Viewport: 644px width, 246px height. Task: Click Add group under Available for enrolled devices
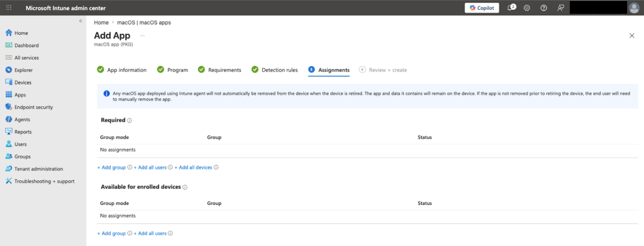coord(112,233)
